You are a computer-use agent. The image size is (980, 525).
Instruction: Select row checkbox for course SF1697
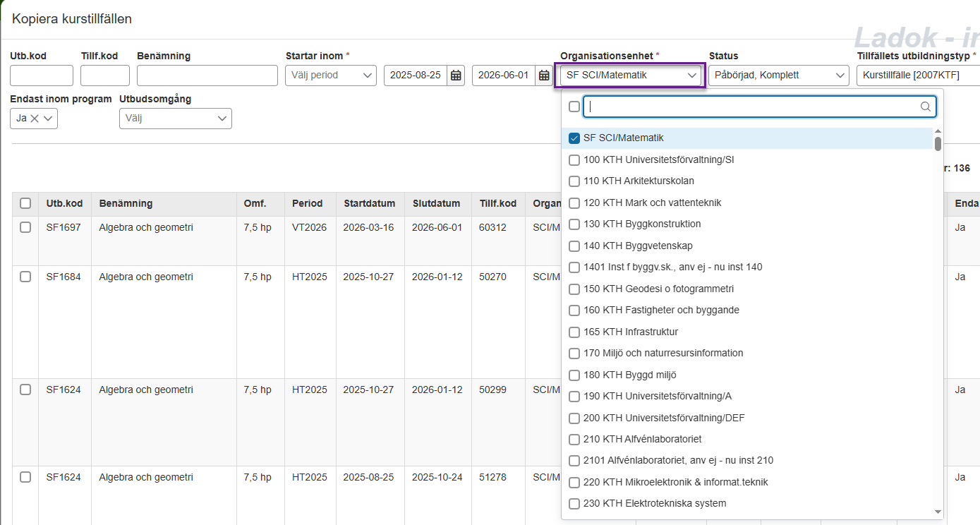[25, 227]
